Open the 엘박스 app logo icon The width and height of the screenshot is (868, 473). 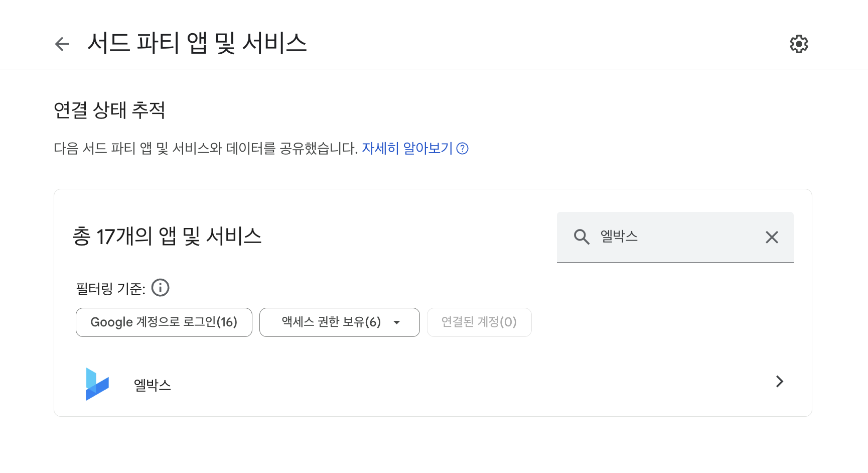tap(97, 384)
